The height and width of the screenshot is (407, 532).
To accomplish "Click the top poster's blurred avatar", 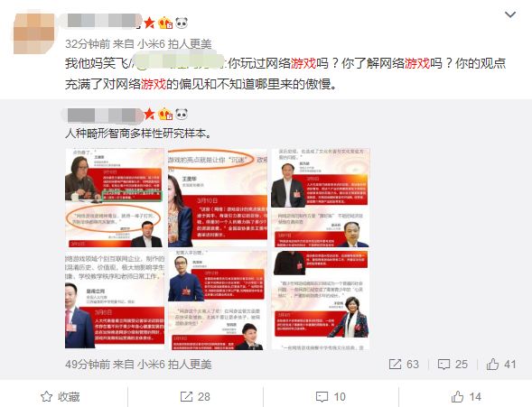I will 33,33.
